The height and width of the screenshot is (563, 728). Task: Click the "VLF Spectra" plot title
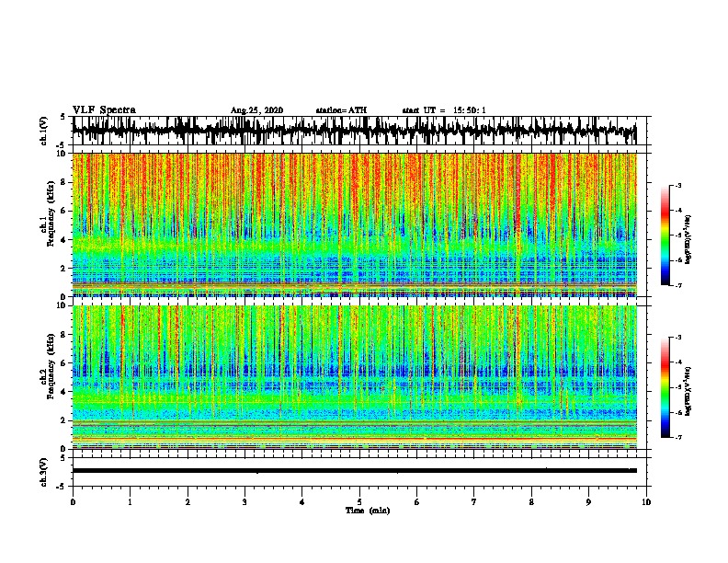coord(105,110)
